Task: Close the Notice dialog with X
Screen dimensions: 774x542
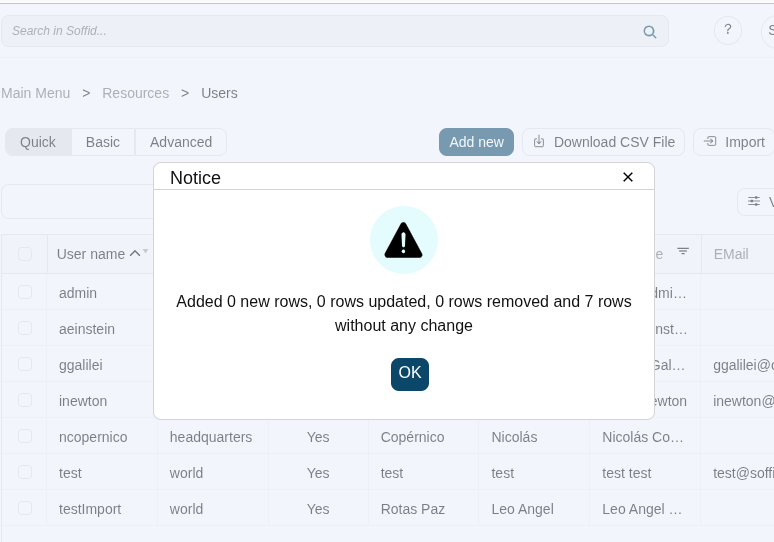Action: coord(628,177)
